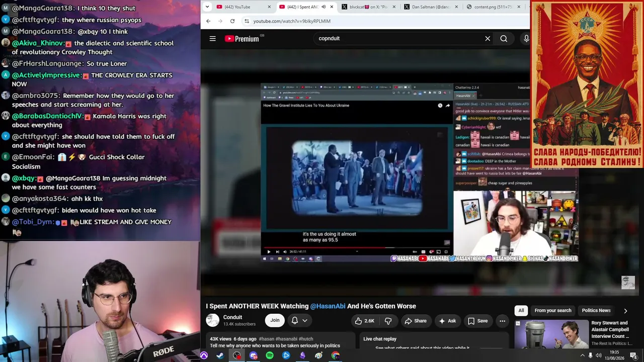Mute the '(442) I Spent ANO' tab audio
This screenshot has width=644, height=362.
point(324,7)
